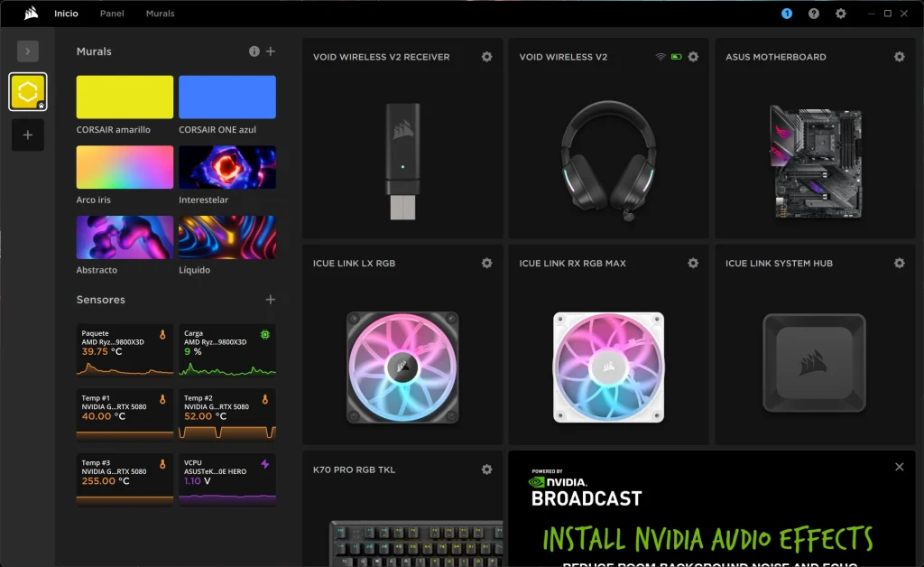
Task: Open the Inicio tab
Action: pos(66,14)
